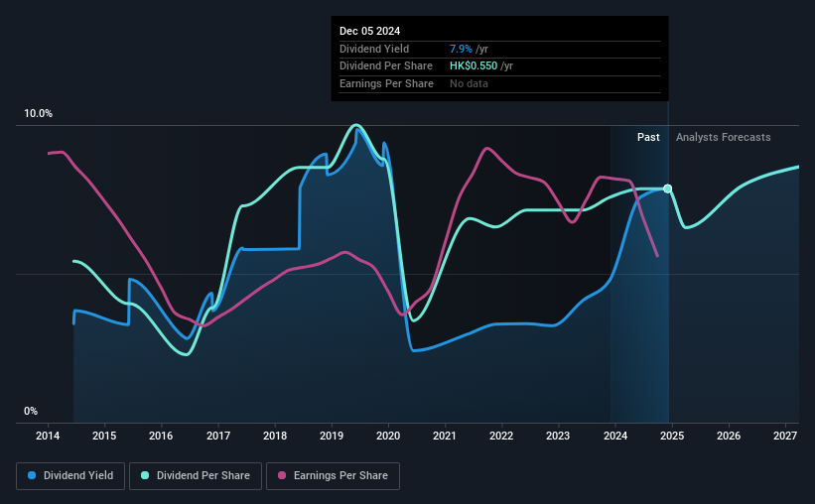Screen dimensions: 815x504
Task: Click the 0% y-axis label
Action: click(31, 411)
